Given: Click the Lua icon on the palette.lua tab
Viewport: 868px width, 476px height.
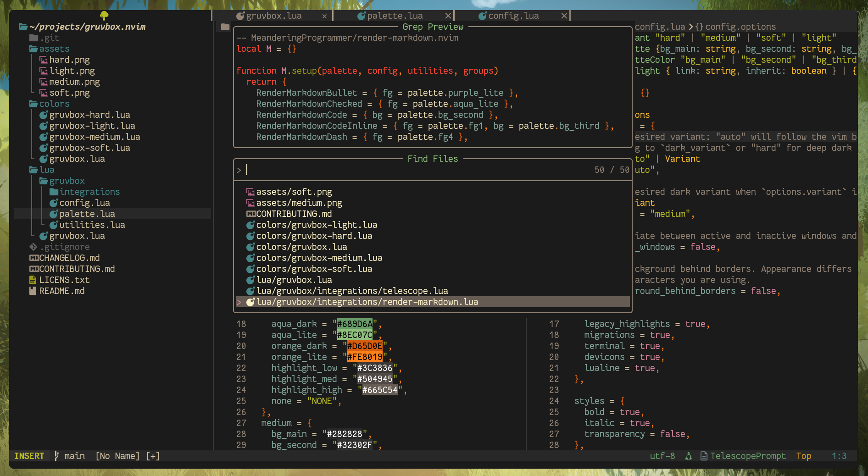Looking at the screenshot, I should [x=361, y=16].
